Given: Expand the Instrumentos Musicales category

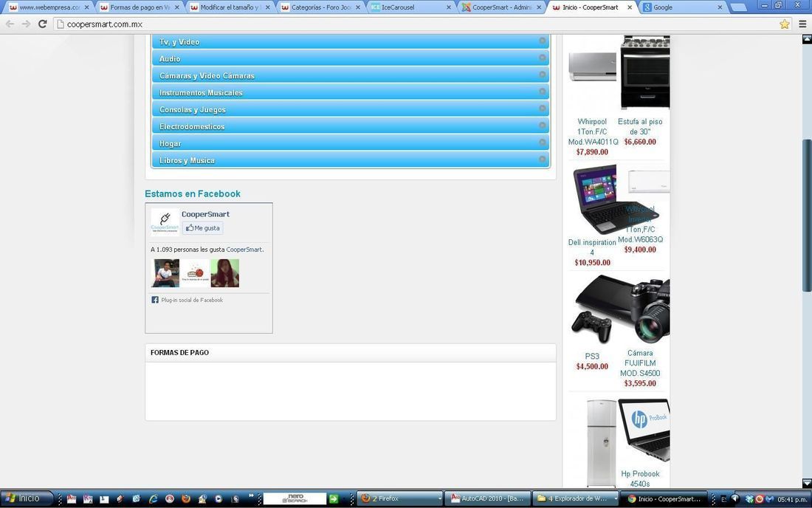Looking at the screenshot, I should pyautogui.click(x=351, y=92).
